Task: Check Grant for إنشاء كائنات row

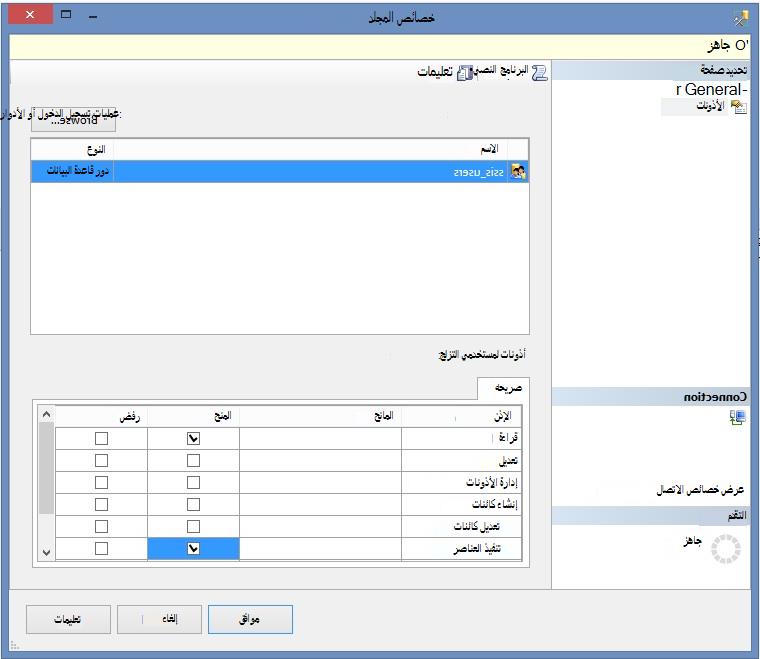Action: 193,504
